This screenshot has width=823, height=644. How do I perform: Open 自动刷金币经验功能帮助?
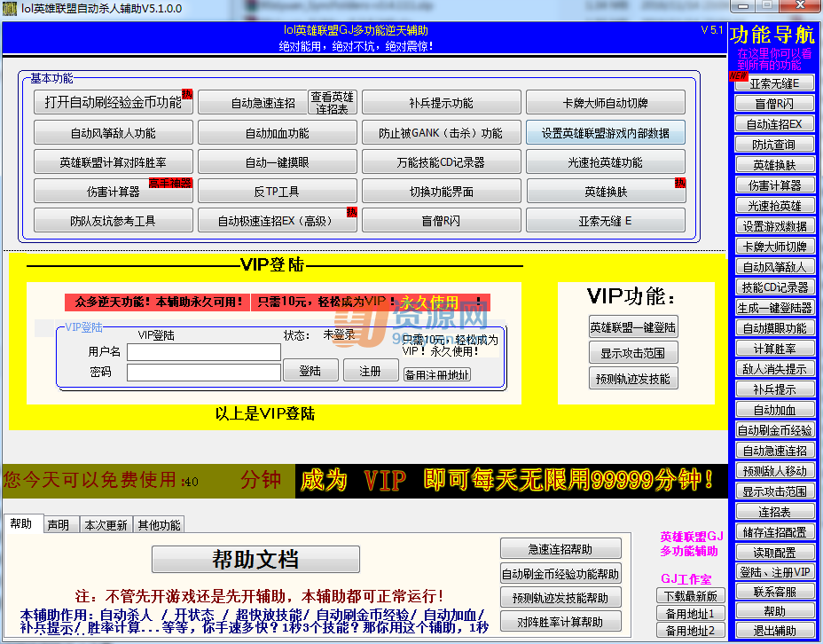(560, 574)
